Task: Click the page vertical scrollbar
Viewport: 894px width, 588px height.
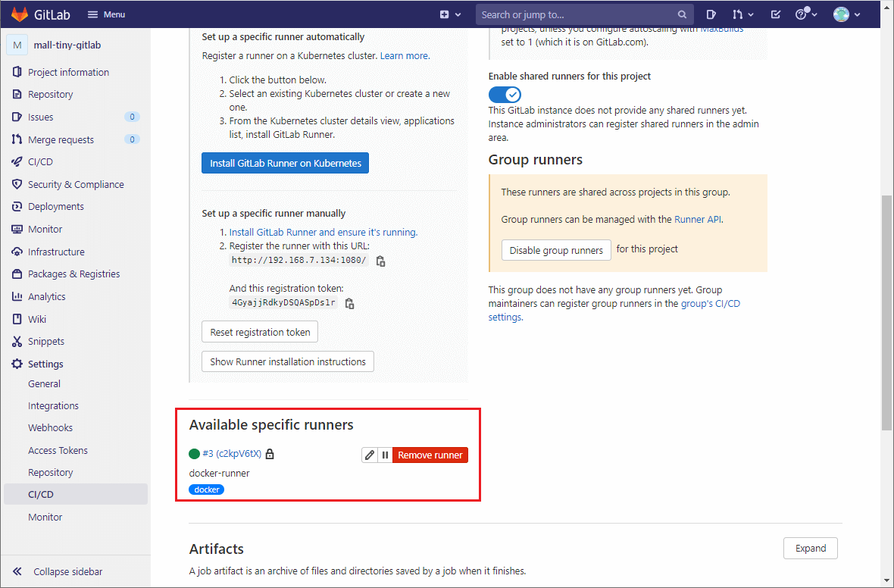Action: (x=886, y=312)
